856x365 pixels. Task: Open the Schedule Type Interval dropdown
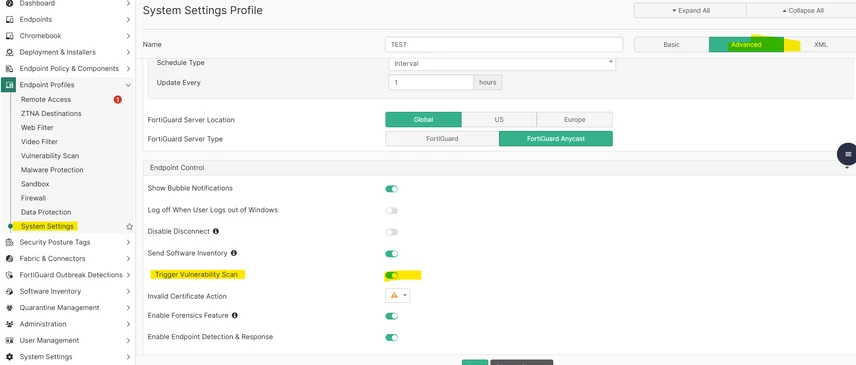(x=502, y=63)
